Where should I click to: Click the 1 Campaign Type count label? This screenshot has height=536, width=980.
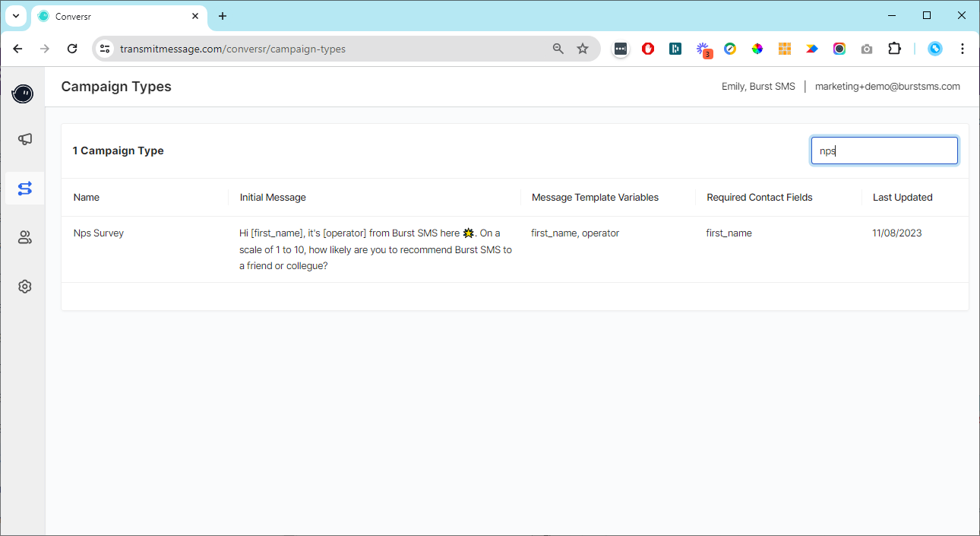click(x=119, y=151)
